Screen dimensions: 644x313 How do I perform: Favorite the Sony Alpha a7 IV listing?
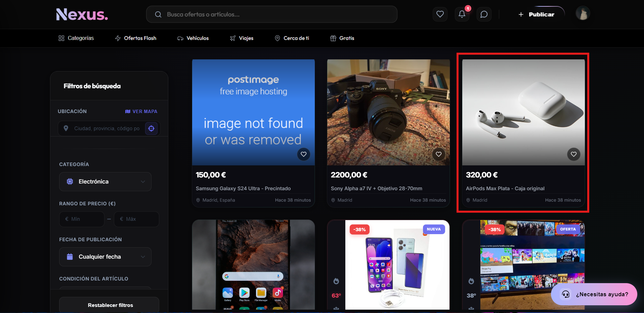point(439,154)
